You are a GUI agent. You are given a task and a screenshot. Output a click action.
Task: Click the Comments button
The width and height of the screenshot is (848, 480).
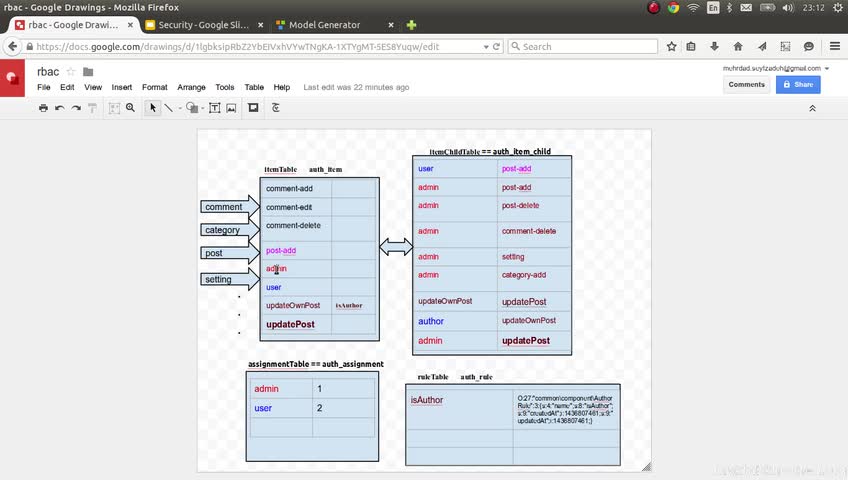tap(746, 84)
